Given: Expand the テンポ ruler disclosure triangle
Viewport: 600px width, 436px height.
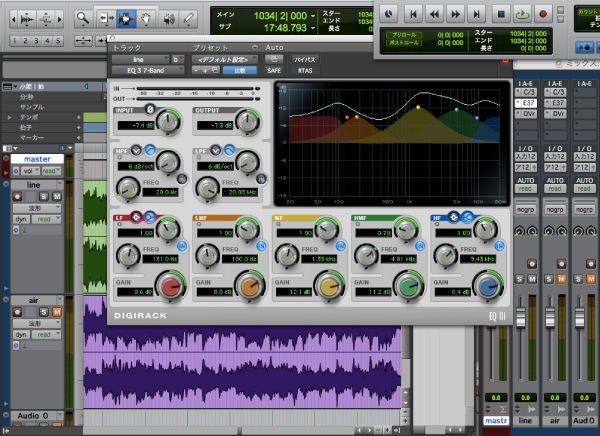Looking at the screenshot, I should point(10,117).
